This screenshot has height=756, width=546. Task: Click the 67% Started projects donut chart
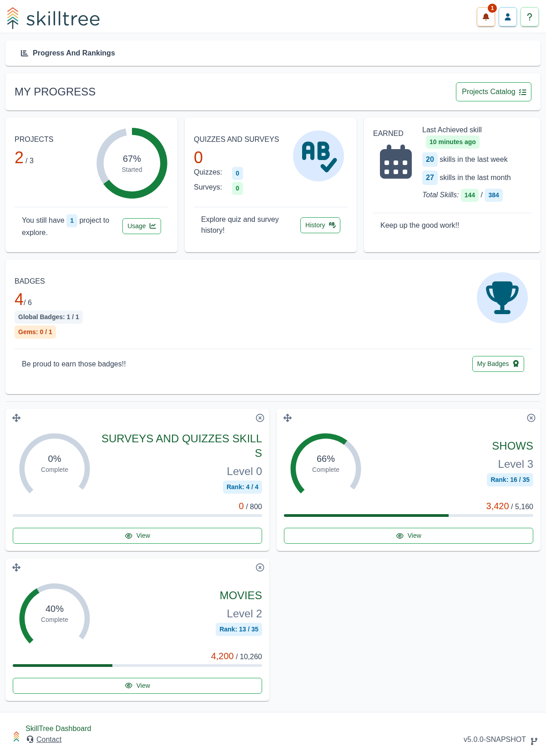pos(132,163)
